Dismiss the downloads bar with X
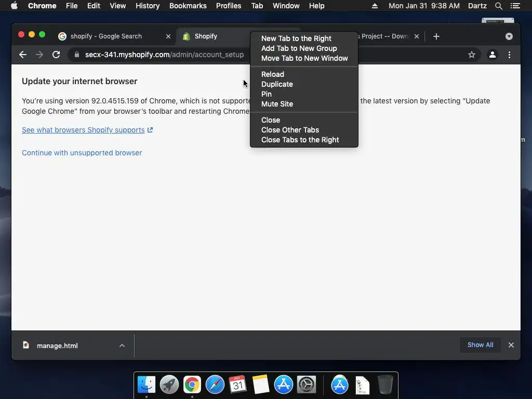The height and width of the screenshot is (399, 532). point(511,345)
